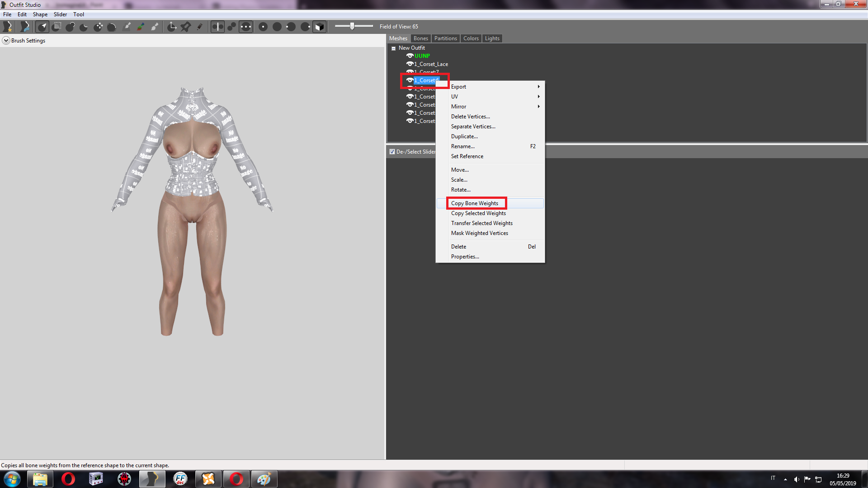Choose Delete Vertices... from context menu
Viewport: 868px width, 488px height.
click(x=490, y=117)
